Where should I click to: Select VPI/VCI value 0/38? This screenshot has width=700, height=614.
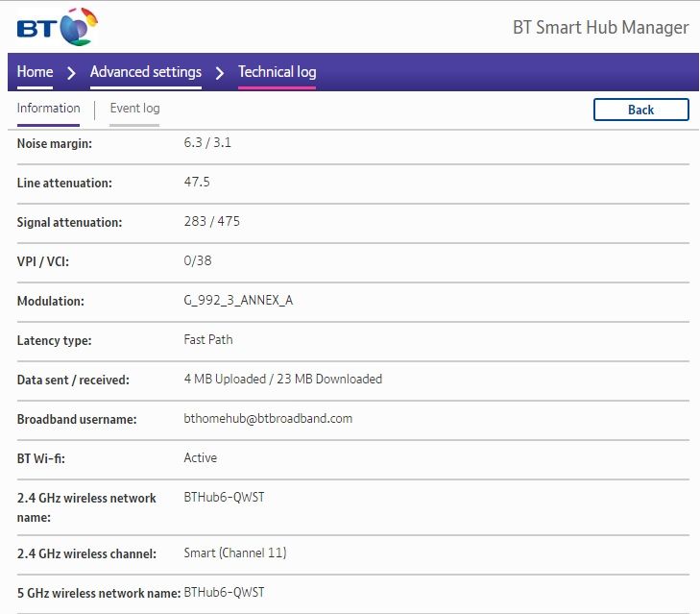[x=197, y=260]
